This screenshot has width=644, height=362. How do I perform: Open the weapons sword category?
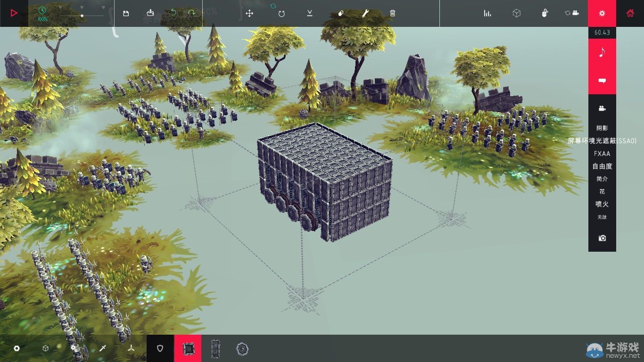[102, 348]
